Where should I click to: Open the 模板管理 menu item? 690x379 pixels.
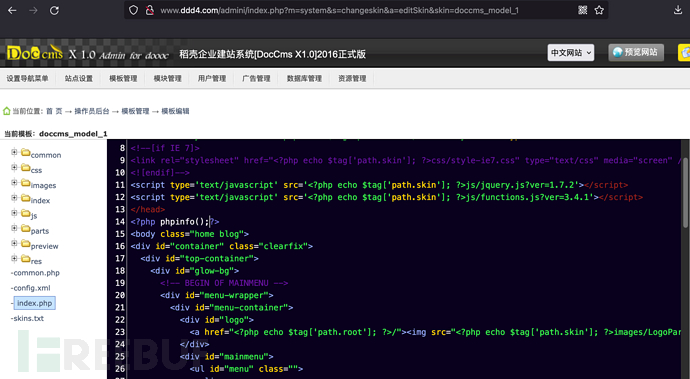tap(123, 78)
